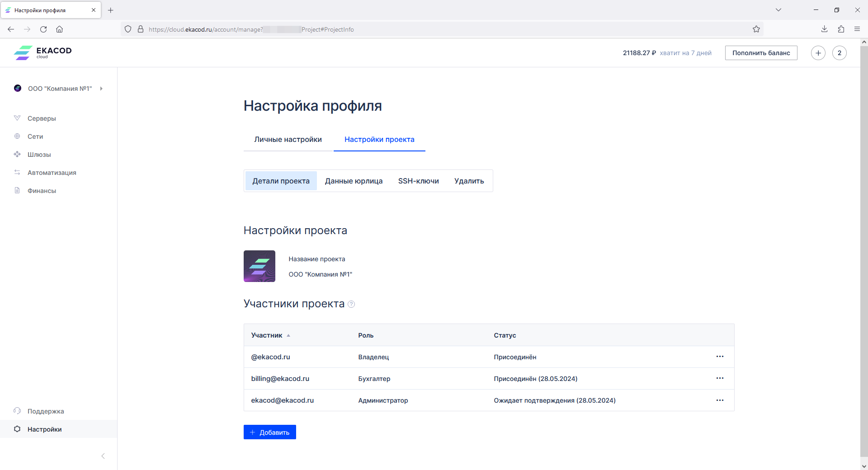This screenshot has width=868, height=470.
Task: Click the project logo thumbnail
Action: [259, 266]
